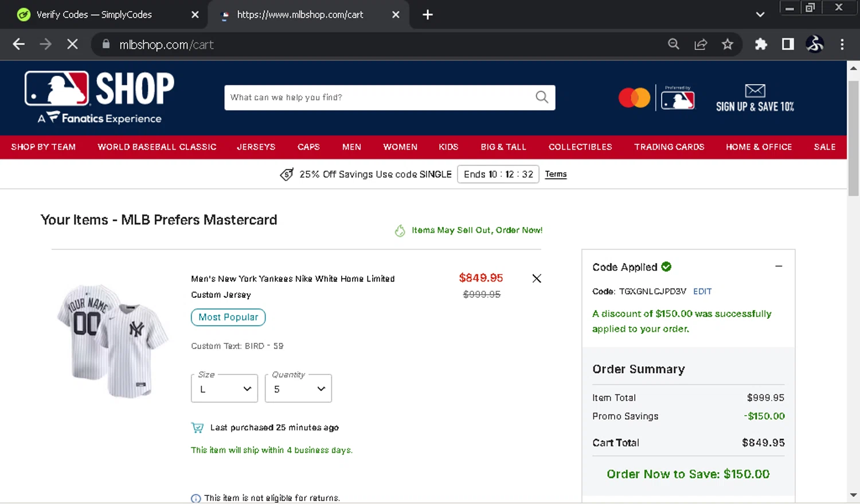Close the Verify Codes — SimplyCodes tab
Image resolution: width=860 pixels, height=504 pixels.
(x=195, y=15)
